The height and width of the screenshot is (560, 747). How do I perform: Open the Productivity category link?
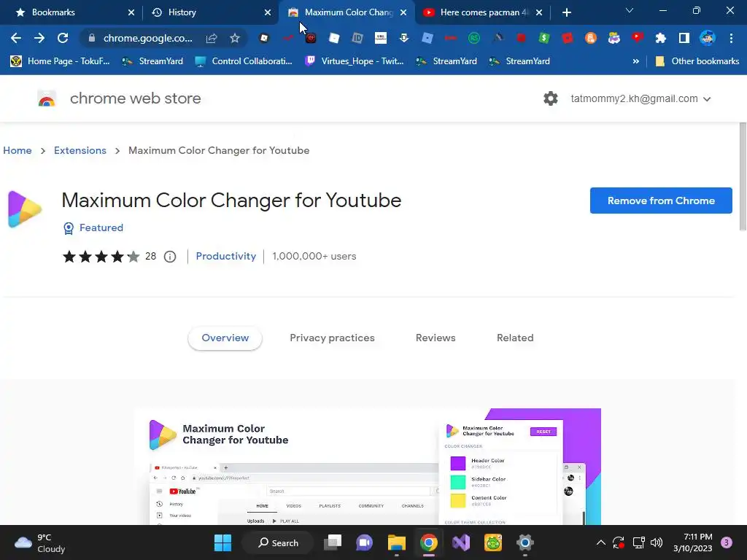coord(226,256)
